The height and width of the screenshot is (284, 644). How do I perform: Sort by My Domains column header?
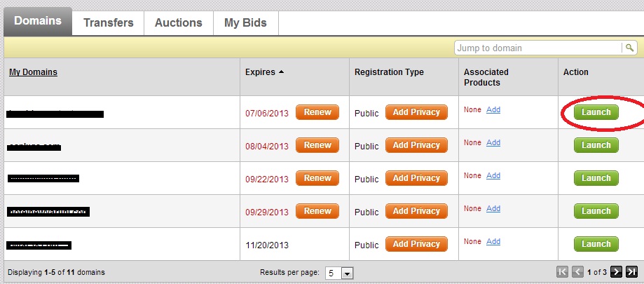pos(33,72)
